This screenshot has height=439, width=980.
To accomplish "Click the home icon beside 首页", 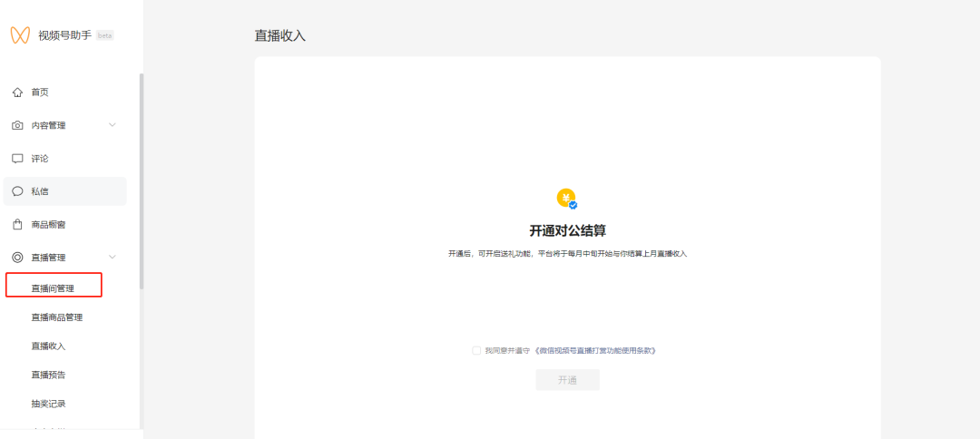I will pyautogui.click(x=17, y=93).
